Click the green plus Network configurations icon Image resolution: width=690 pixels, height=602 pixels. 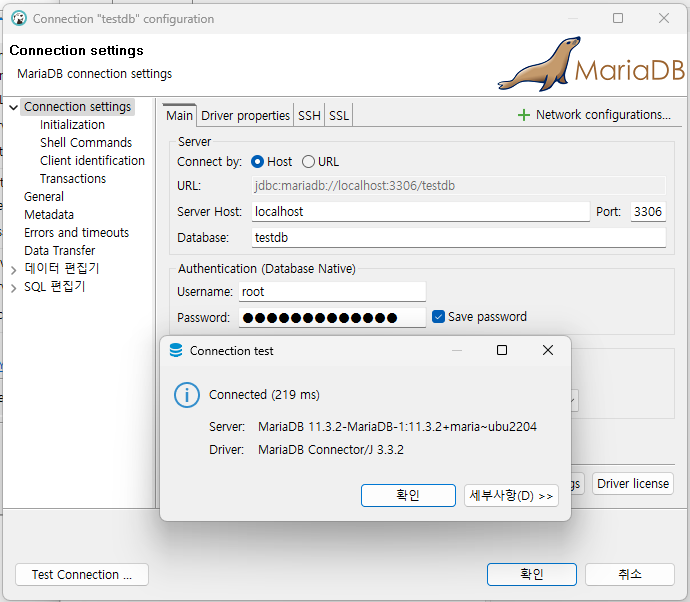pos(523,115)
